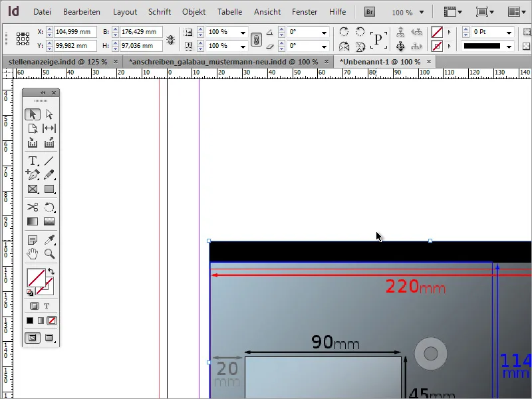
Task: Select the Gradient Feather tool
Action: [x=49, y=221]
